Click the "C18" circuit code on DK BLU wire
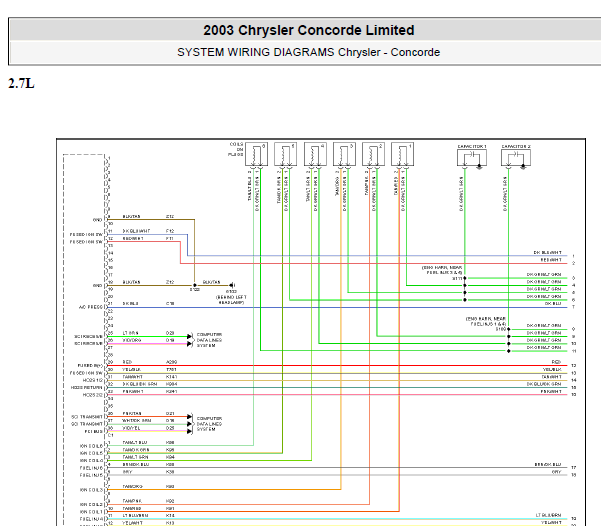 coord(170,304)
